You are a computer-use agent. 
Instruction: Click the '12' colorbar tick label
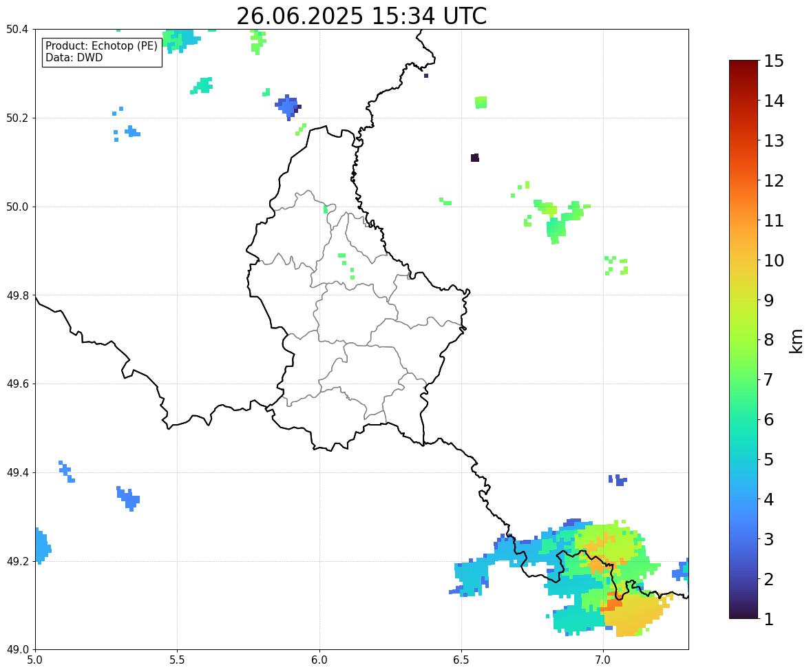tap(774, 180)
